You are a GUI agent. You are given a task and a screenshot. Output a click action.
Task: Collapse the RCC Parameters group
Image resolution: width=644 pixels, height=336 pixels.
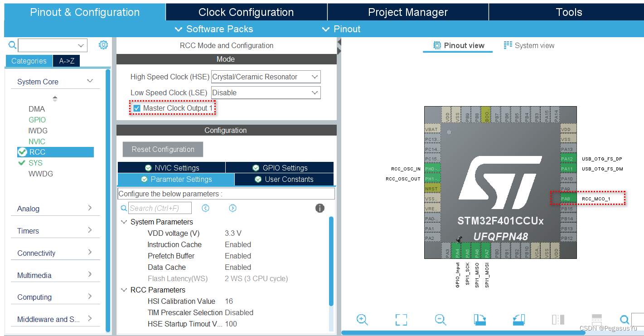pos(124,290)
